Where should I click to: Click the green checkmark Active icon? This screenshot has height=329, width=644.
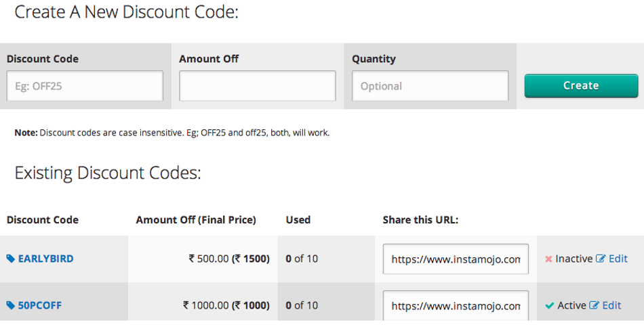point(550,305)
